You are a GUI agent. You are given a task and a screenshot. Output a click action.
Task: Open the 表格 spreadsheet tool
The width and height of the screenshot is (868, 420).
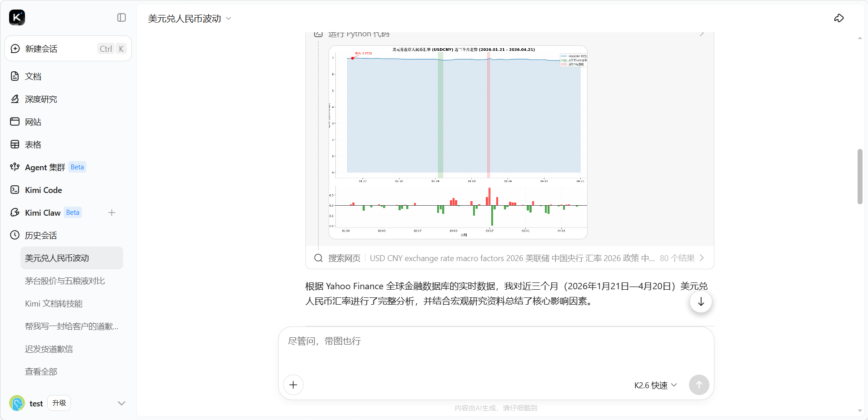pos(33,144)
